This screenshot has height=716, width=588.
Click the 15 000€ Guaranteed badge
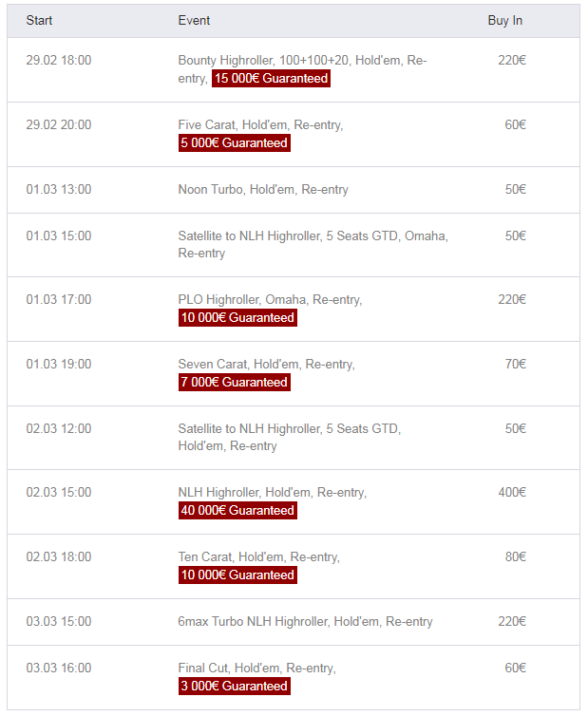click(x=271, y=79)
